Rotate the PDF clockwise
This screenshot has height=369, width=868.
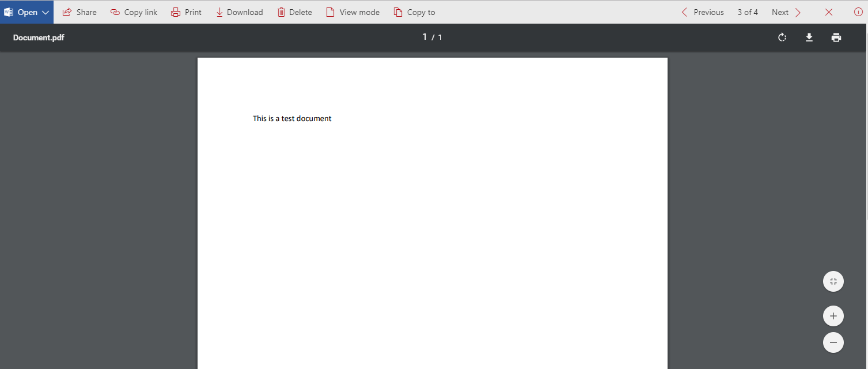(782, 37)
